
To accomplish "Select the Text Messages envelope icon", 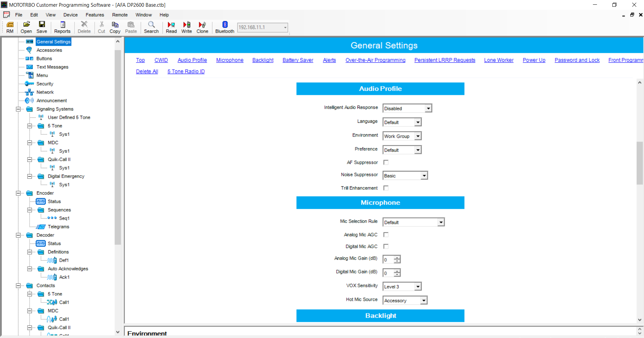I will (30, 67).
